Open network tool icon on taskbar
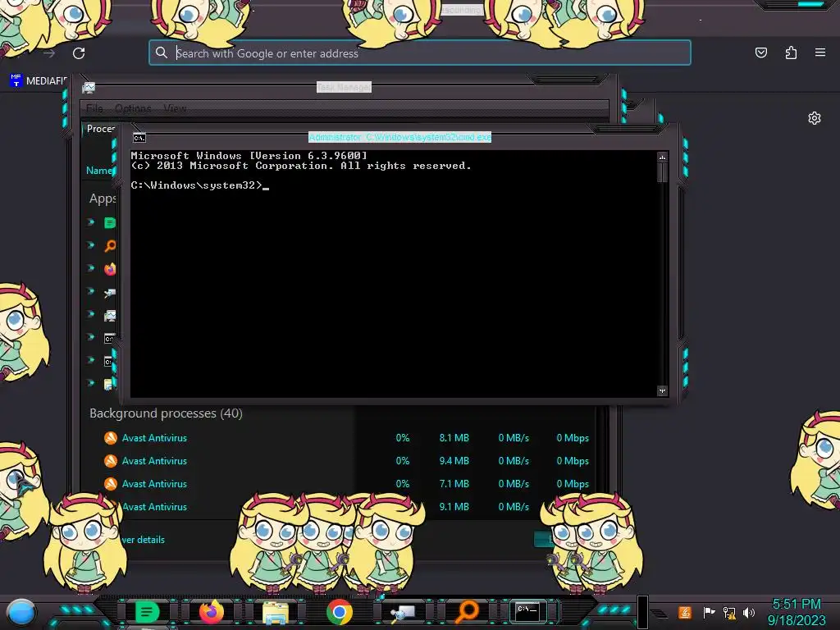 [x=404, y=613]
